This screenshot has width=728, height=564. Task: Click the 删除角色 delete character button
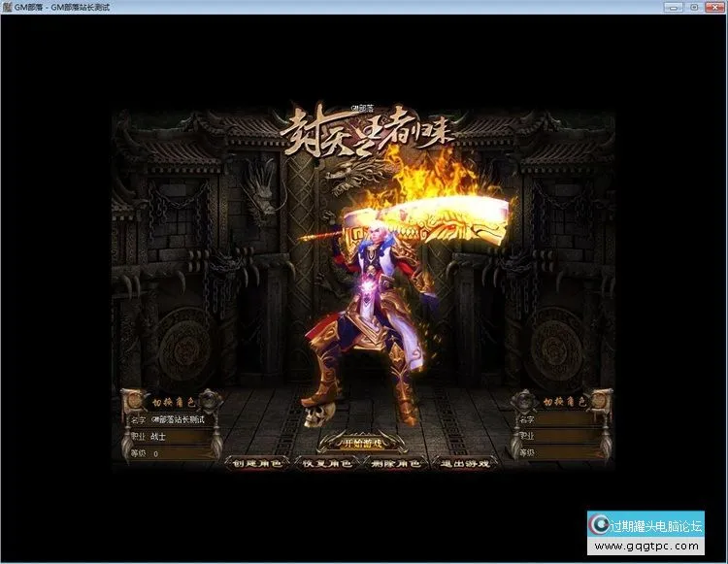coord(396,463)
